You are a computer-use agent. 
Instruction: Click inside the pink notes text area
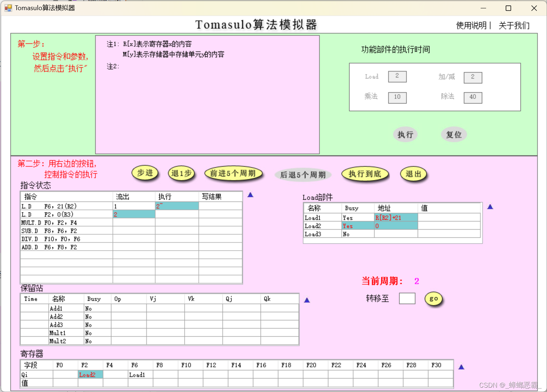point(207,95)
